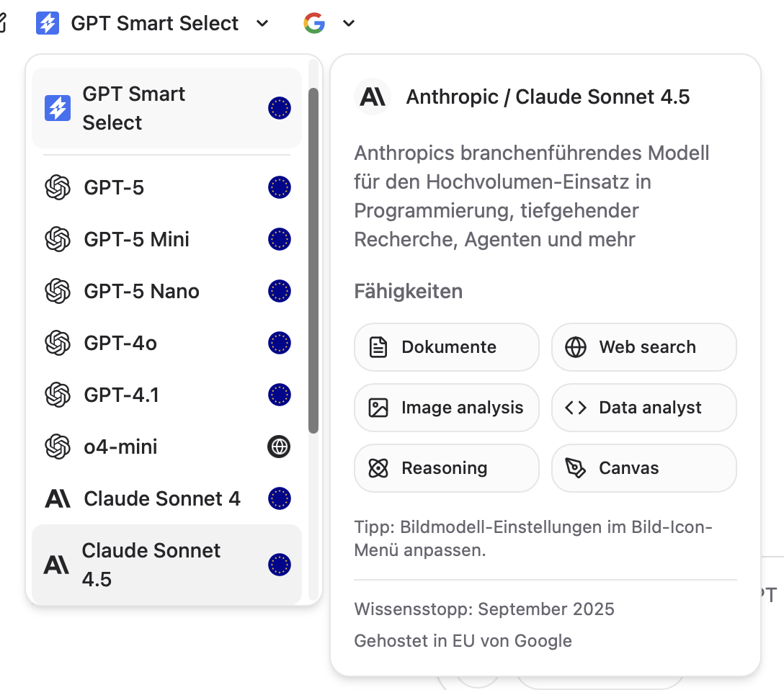Click the EU flag badge next to GPT-4.1

pos(279,395)
